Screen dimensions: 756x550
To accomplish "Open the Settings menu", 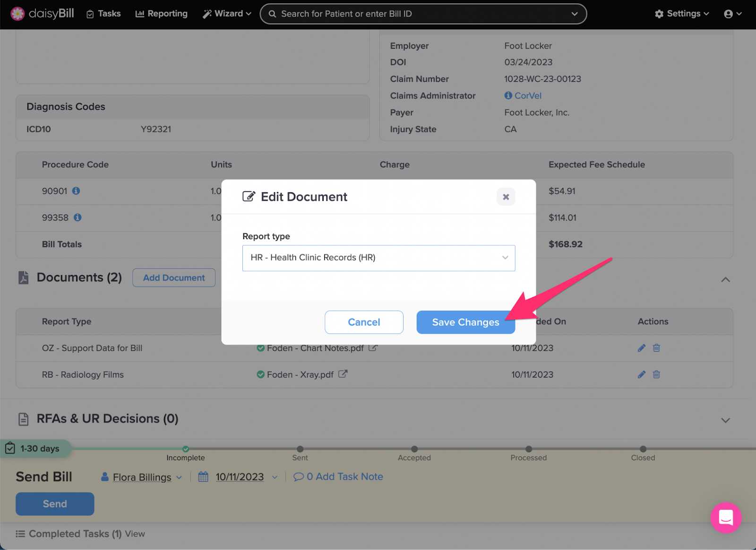I will pyautogui.click(x=682, y=14).
